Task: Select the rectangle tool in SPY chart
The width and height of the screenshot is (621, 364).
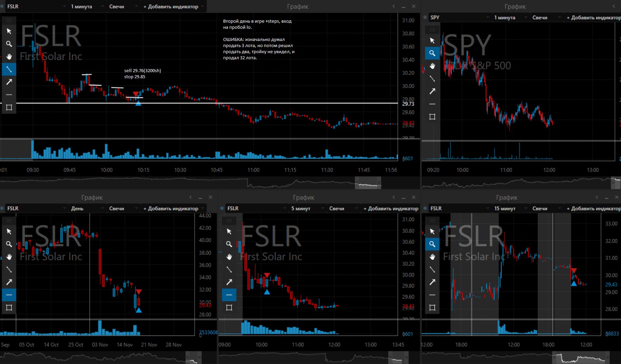Action: tap(432, 117)
